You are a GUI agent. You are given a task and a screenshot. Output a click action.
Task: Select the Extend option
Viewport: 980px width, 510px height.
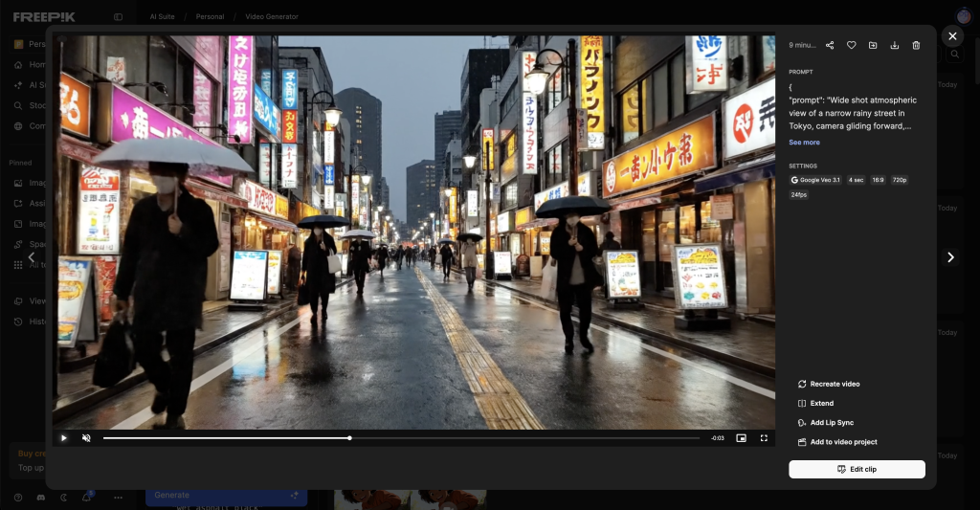pyautogui.click(x=821, y=404)
